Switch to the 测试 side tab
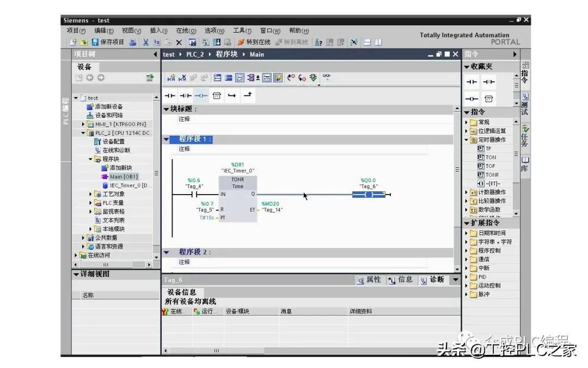 point(525,105)
